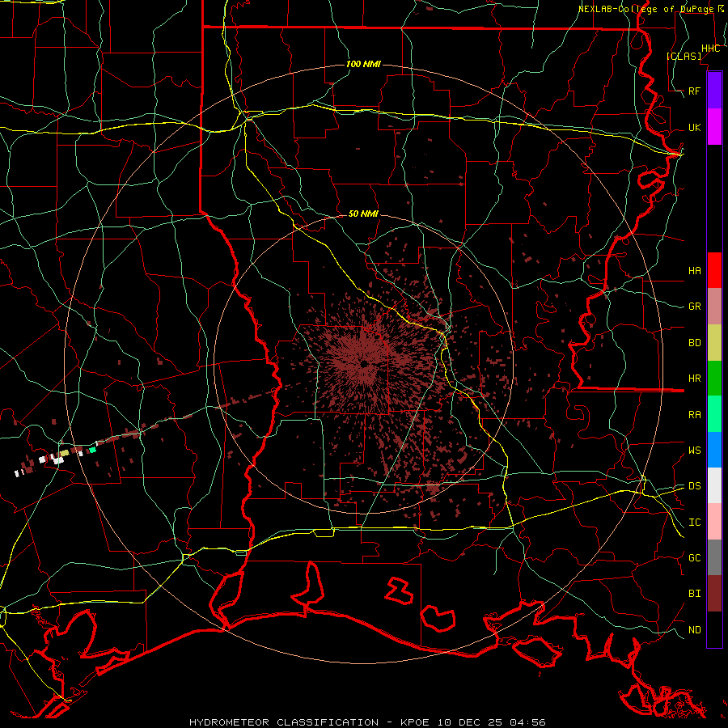Viewport: 728px width, 728px height.
Task: Click the Hydrometeor Classification KPOE caption
Action: point(367,722)
